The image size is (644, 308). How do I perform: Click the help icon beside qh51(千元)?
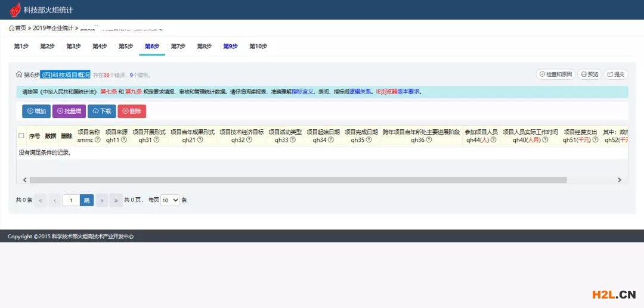(x=595, y=140)
